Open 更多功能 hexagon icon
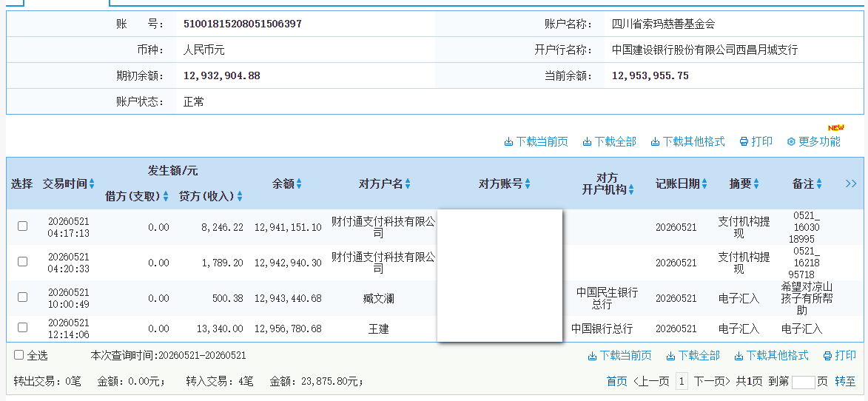This screenshot has height=401, width=868. (791, 141)
